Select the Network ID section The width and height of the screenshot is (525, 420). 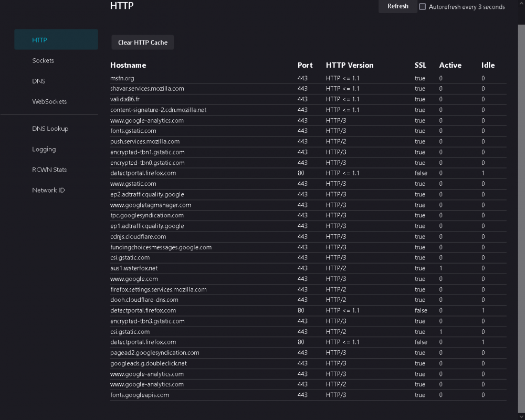coord(48,190)
